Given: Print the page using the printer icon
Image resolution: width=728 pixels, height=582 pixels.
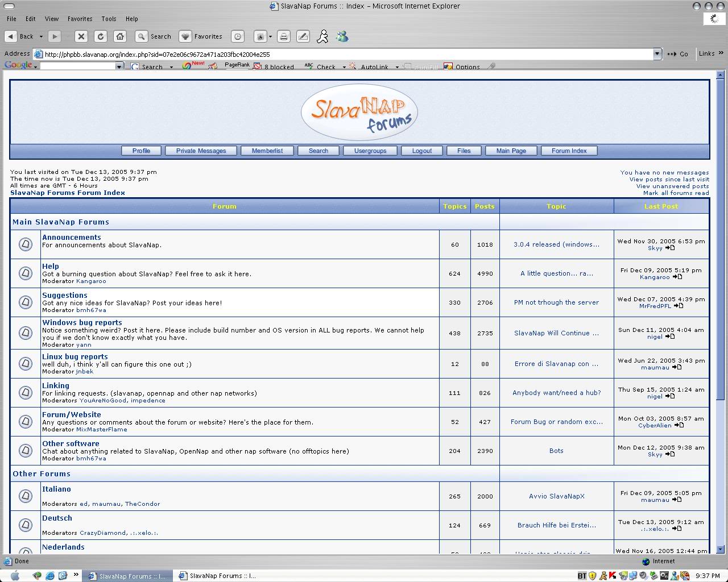Looking at the screenshot, I should point(284,36).
